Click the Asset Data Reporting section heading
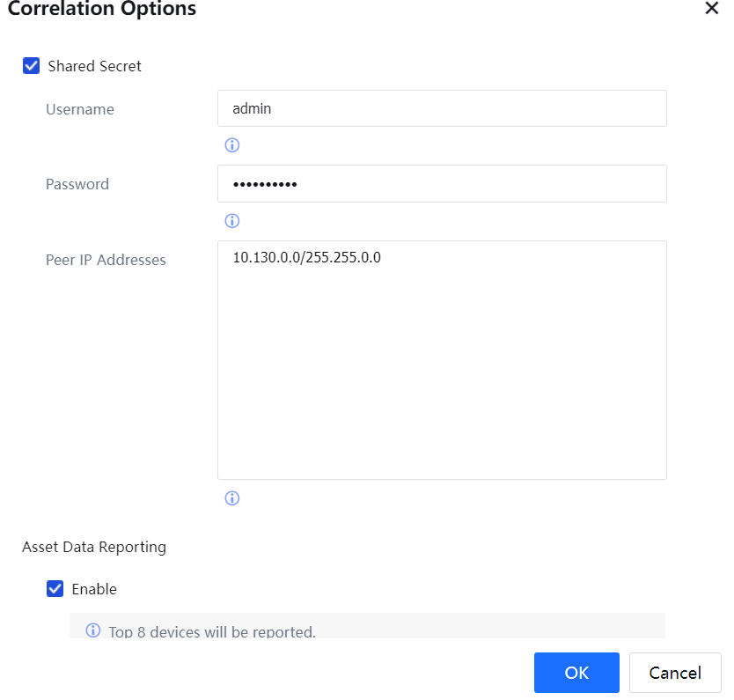Viewport: 734px width, 700px height. tap(94, 547)
